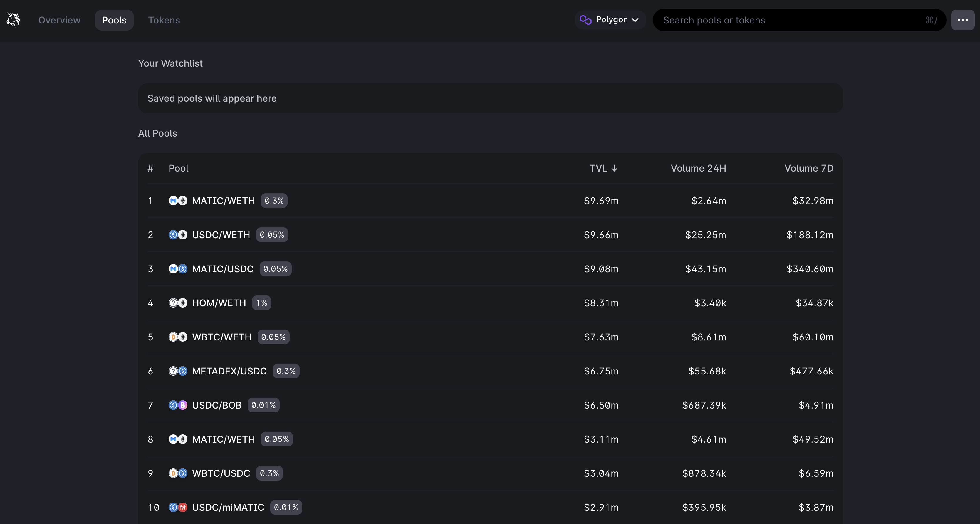980x524 pixels.
Task: Open the MATIC/USDC 0.05% pool row
Action: [223, 269]
